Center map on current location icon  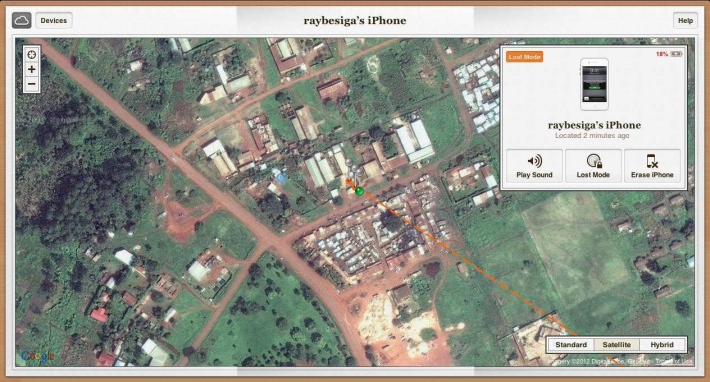[x=32, y=55]
